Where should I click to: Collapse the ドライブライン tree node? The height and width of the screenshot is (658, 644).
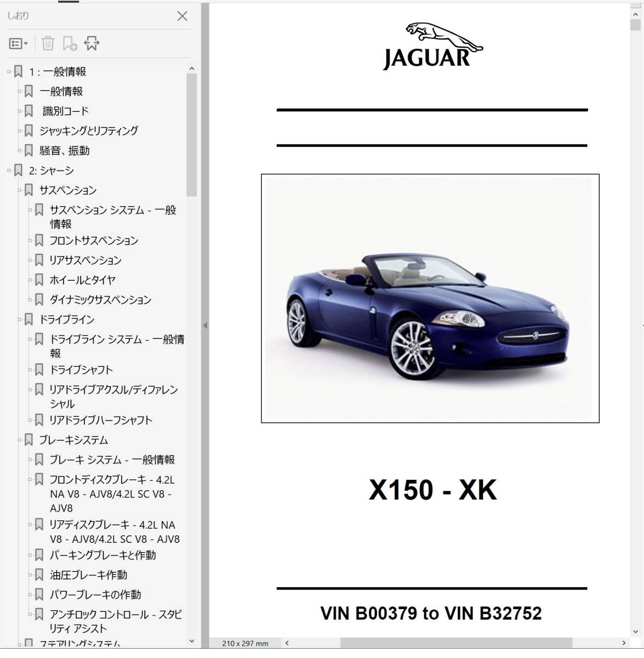[19, 320]
